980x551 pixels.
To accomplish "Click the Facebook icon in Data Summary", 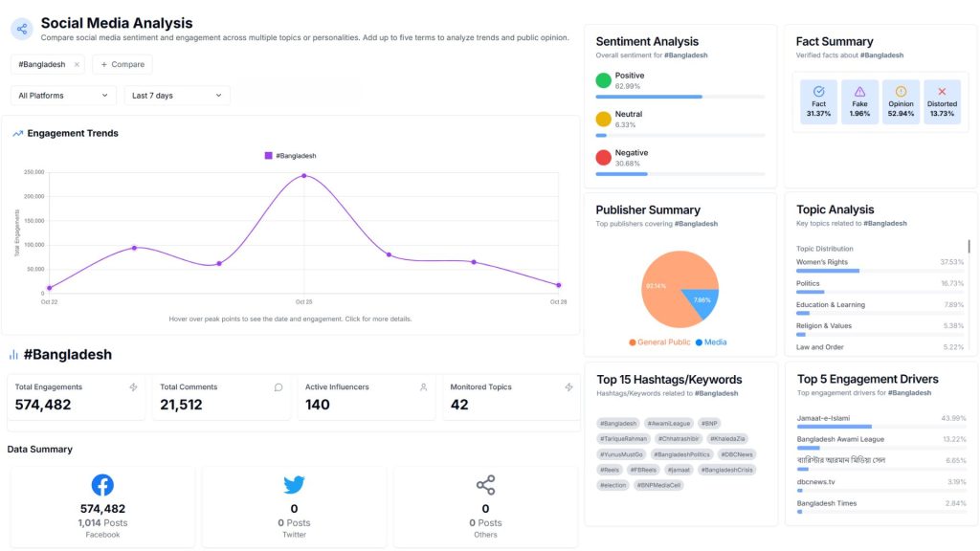I will point(102,485).
